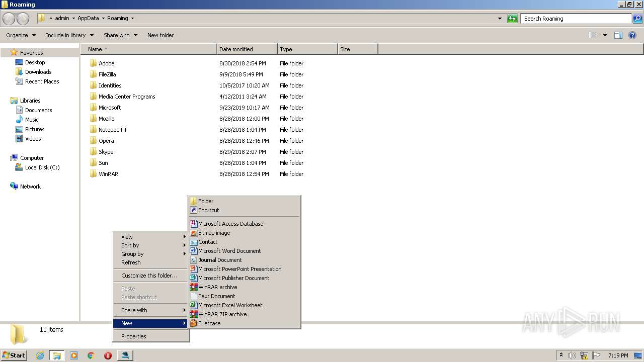Open Properties from context menu
This screenshot has height=362, width=644.
pyautogui.click(x=150, y=336)
